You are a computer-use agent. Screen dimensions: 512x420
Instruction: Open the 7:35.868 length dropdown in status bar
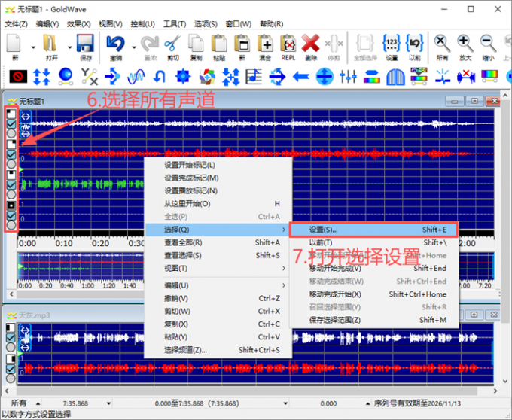click(108, 403)
